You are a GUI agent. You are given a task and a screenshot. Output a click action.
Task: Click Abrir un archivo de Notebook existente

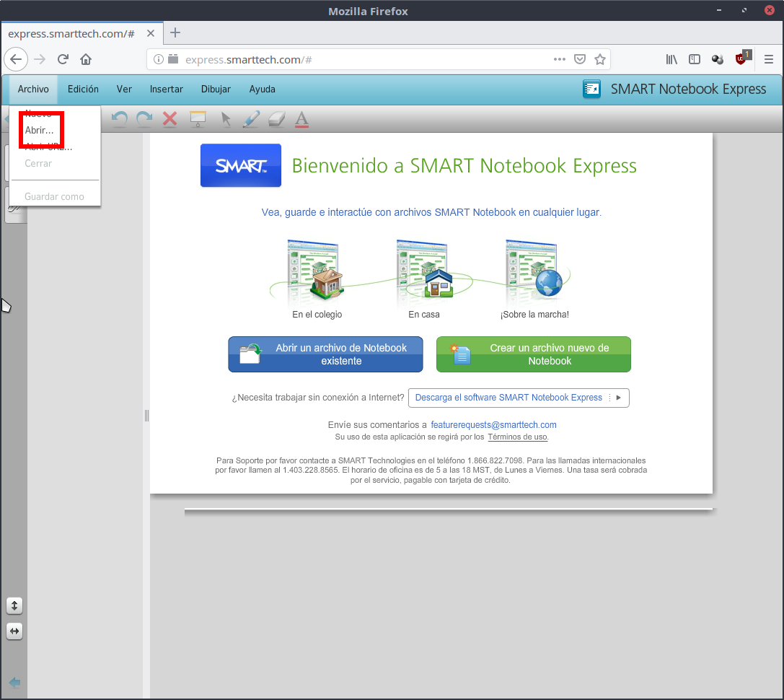coord(325,354)
